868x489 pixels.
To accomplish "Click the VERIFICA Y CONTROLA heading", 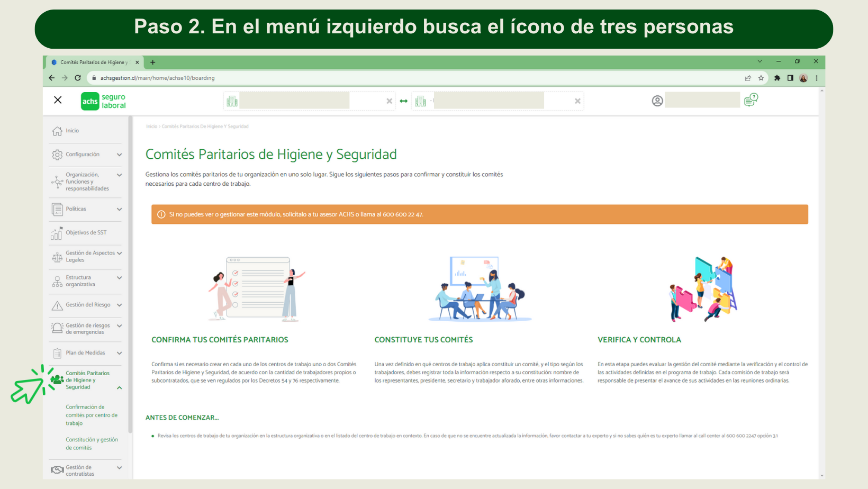I will click(x=639, y=340).
